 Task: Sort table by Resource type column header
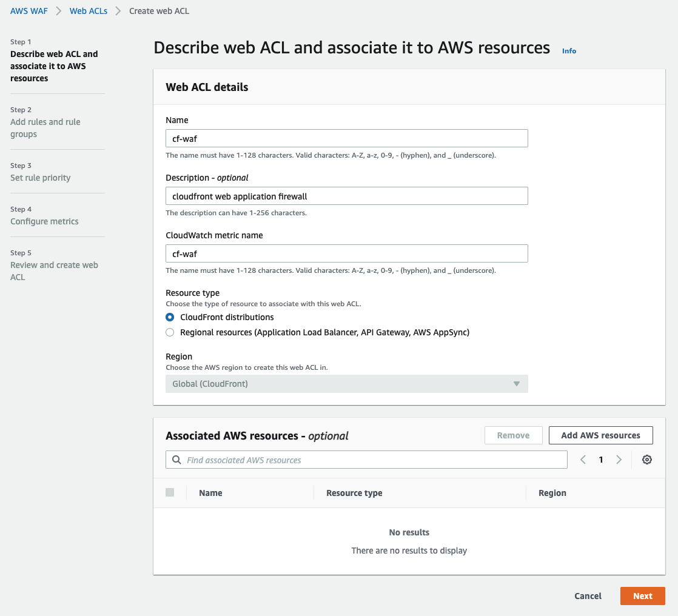(x=354, y=493)
